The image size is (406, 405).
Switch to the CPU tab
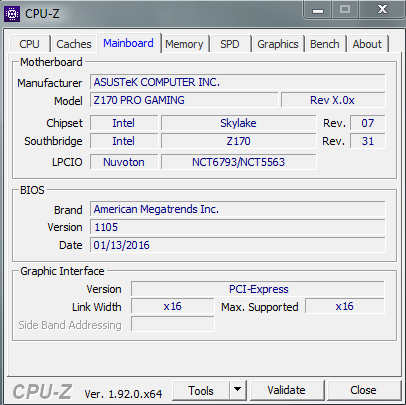(29, 44)
